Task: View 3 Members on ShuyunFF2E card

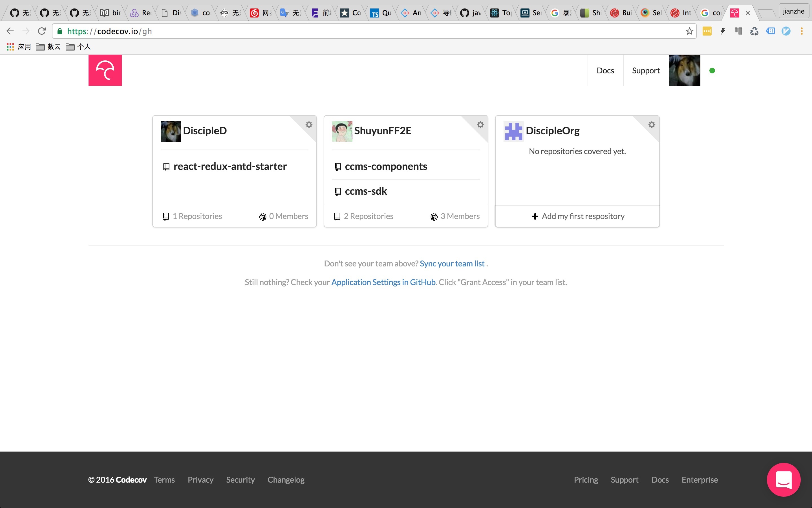Action: pyautogui.click(x=455, y=216)
